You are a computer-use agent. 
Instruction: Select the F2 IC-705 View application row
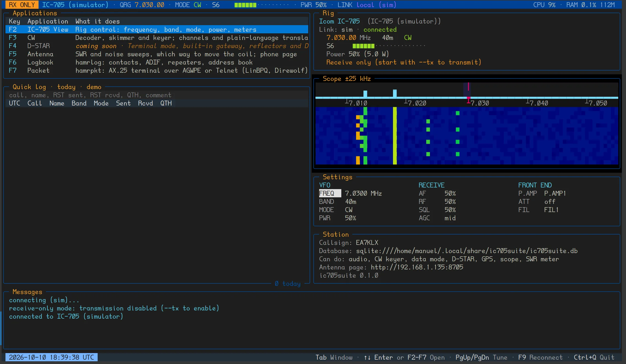pos(157,30)
